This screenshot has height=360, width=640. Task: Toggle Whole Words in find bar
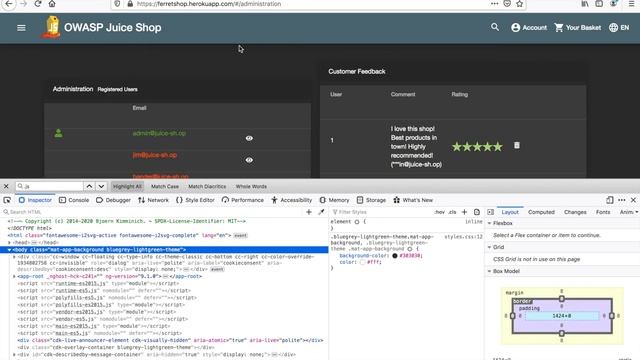(251, 186)
